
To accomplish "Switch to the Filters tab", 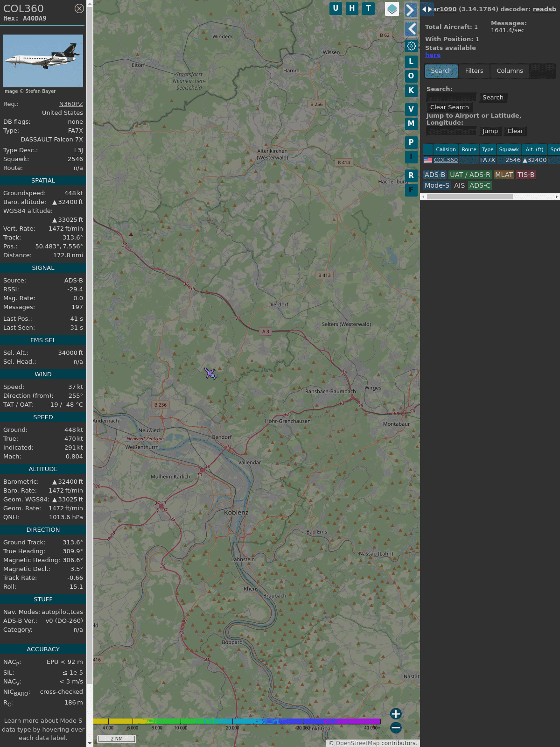I will 474,71.
